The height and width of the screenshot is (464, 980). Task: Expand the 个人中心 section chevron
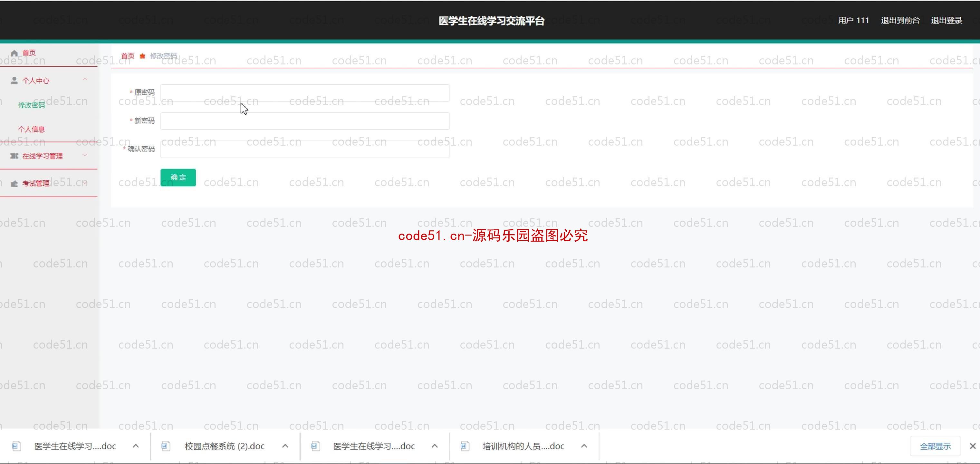[85, 79]
